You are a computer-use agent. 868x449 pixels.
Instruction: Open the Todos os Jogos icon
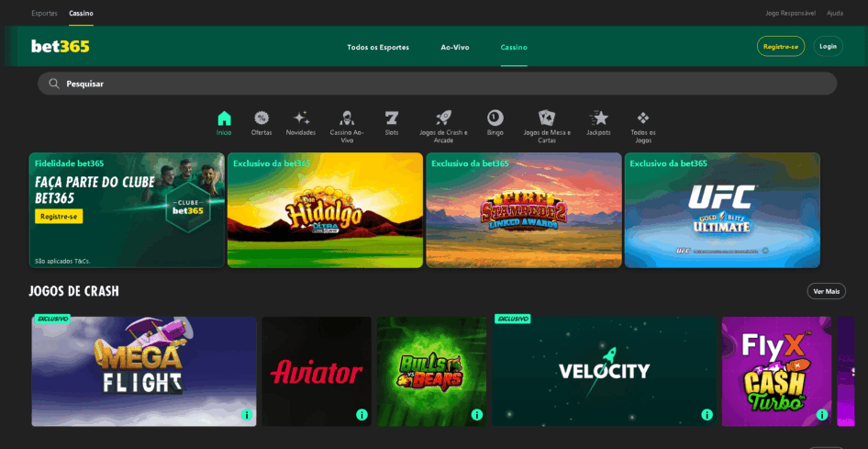[x=643, y=118]
